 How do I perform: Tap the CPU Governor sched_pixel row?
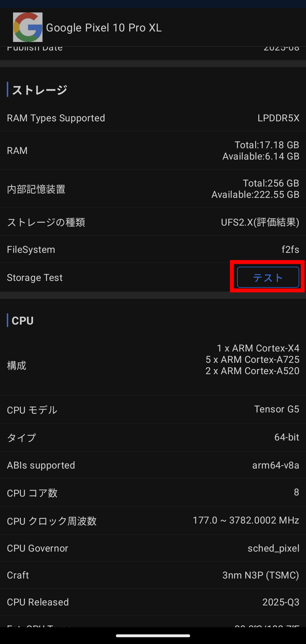coord(153,548)
